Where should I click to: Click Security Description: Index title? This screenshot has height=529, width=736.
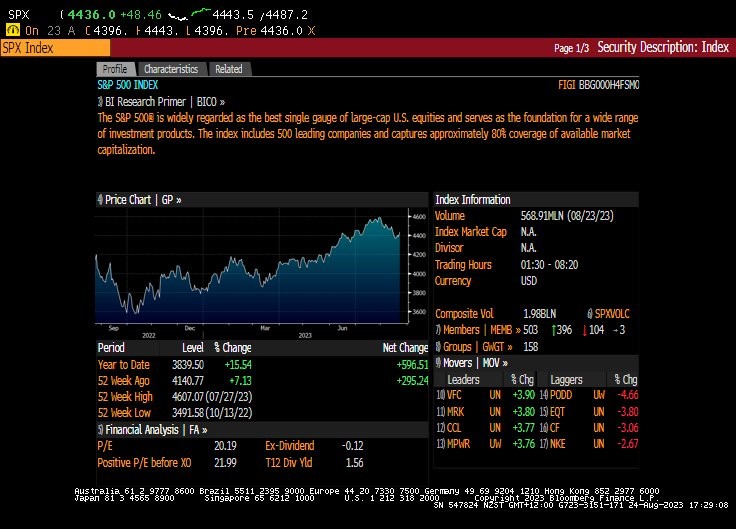click(x=663, y=47)
